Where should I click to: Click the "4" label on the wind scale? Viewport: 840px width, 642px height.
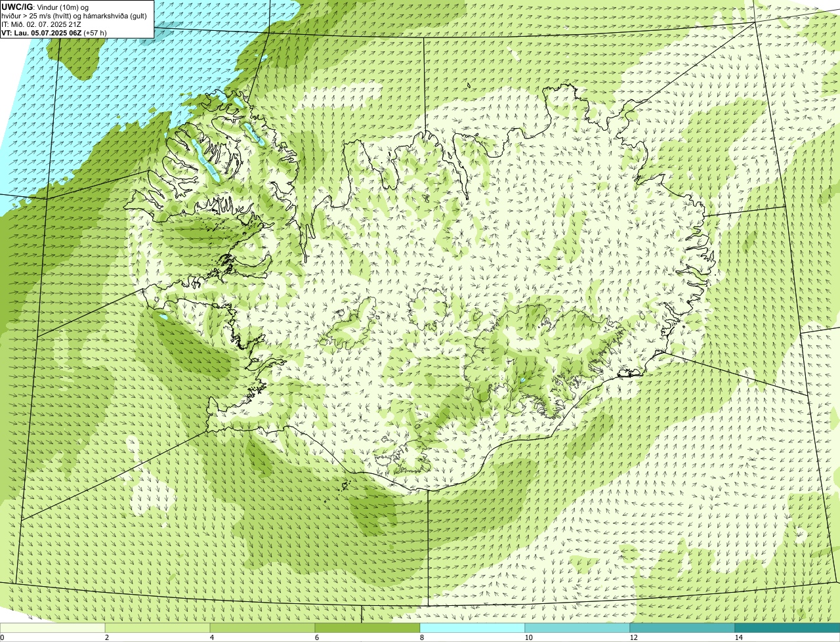pyautogui.click(x=211, y=637)
